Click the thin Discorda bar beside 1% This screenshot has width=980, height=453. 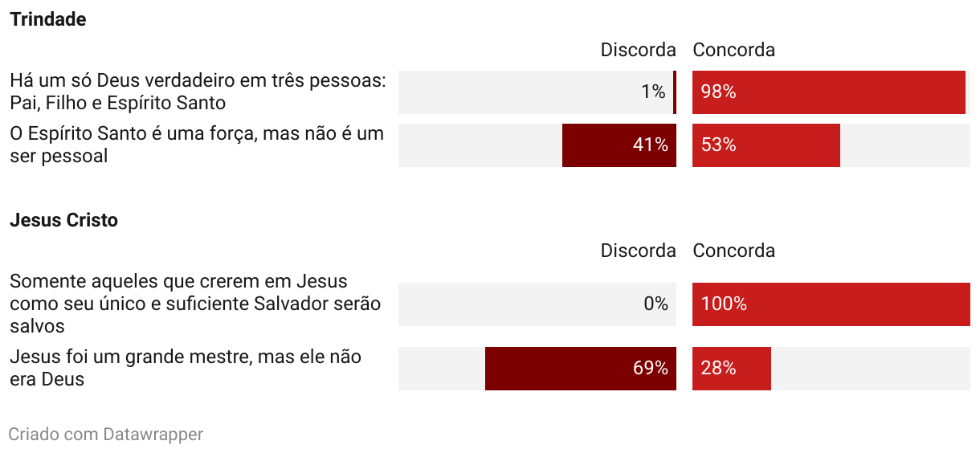(x=675, y=92)
